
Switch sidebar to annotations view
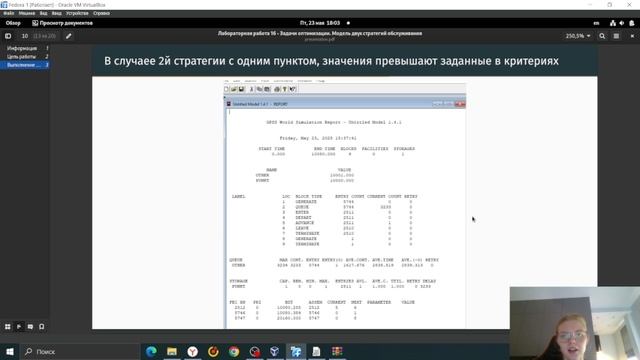click(x=30, y=327)
